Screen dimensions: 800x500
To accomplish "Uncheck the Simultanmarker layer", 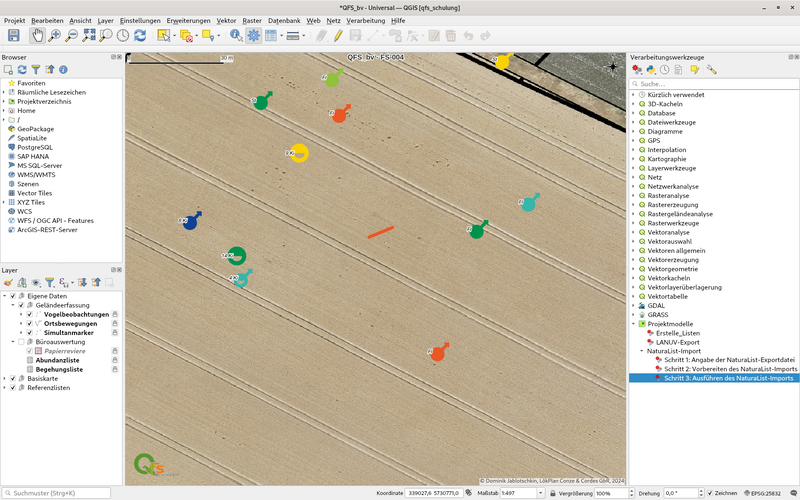I will (x=29, y=333).
